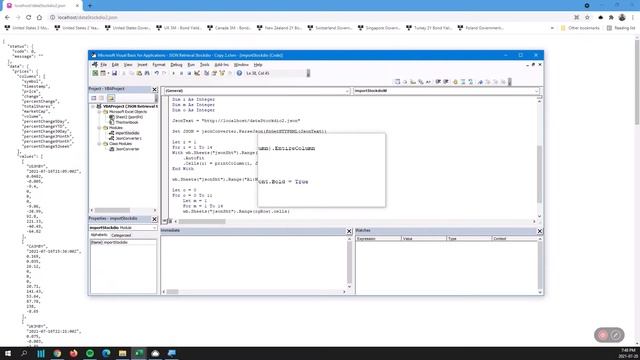This screenshot has height=360, width=640.
Task: Collapse the Class Modules folder expander
Action: pyautogui.click(x=99, y=144)
